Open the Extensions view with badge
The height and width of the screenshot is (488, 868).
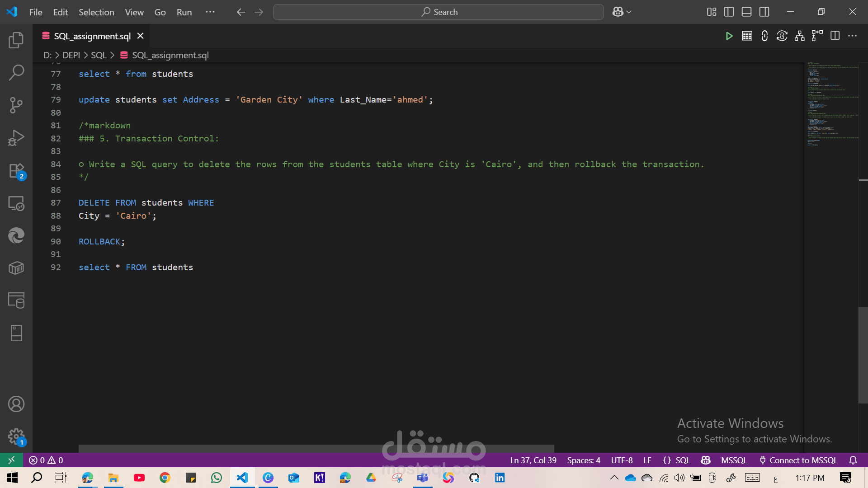pyautogui.click(x=16, y=171)
